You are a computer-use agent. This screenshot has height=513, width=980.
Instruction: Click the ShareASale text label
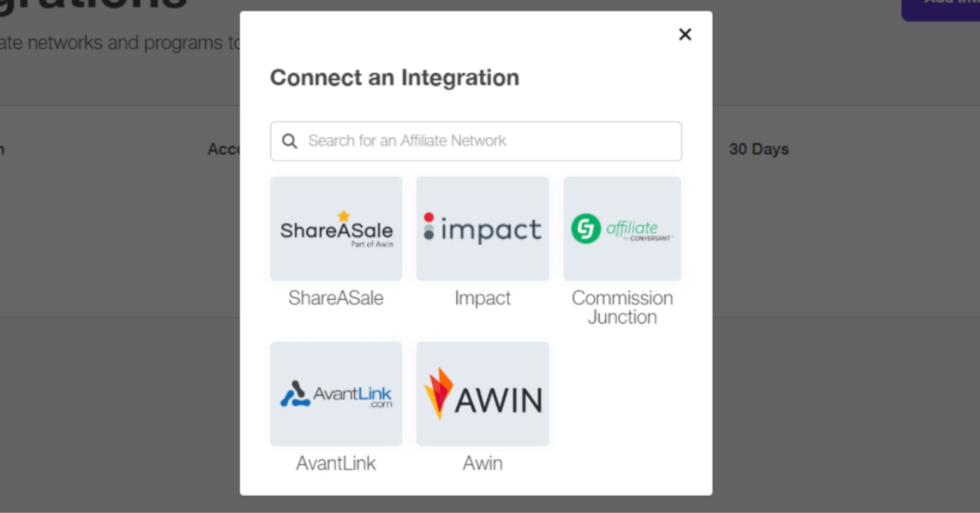(336, 298)
